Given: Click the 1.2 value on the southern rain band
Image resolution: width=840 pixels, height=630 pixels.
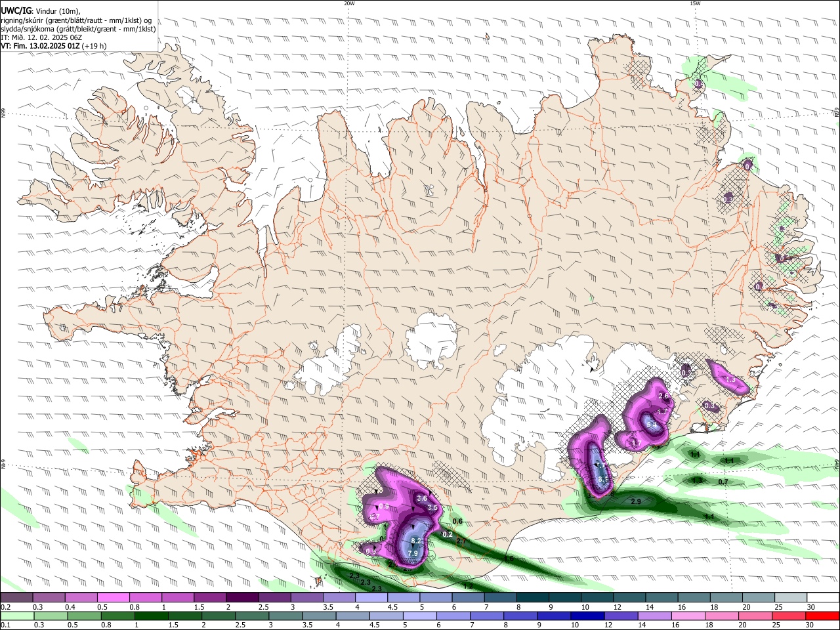Looking at the screenshot, I should coord(468,586).
